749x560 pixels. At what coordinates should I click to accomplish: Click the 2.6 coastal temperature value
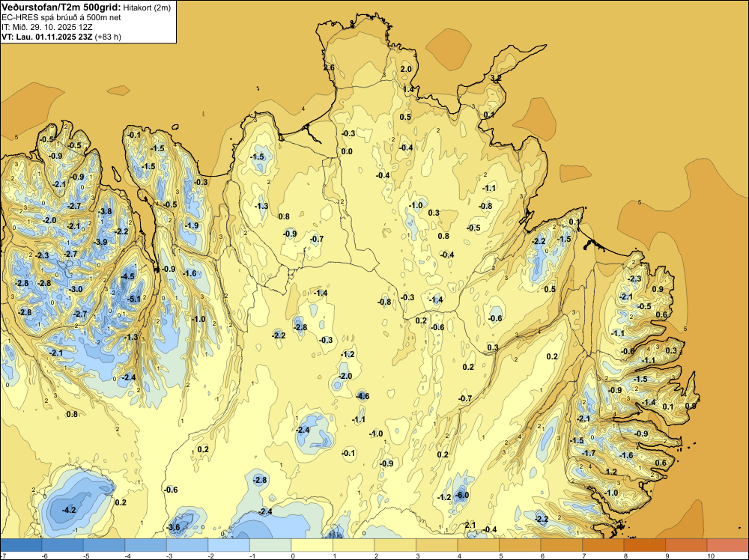(x=329, y=68)
